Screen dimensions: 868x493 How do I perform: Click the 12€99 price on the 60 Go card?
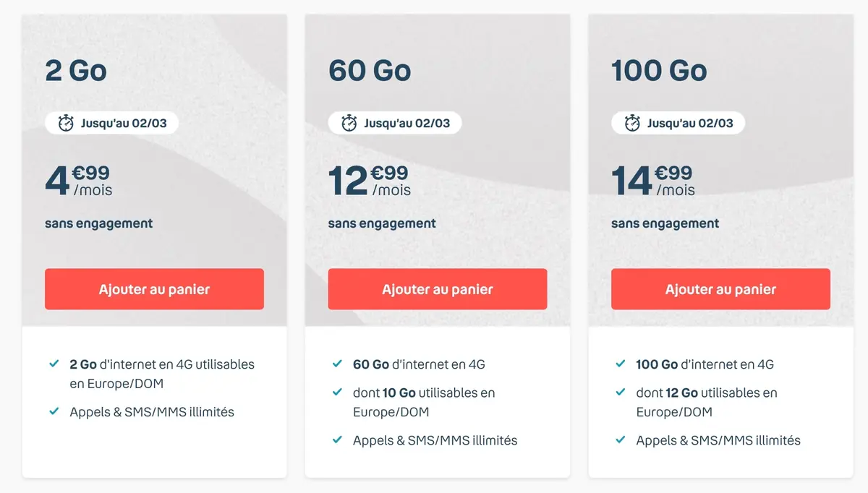tap(367, 179)
